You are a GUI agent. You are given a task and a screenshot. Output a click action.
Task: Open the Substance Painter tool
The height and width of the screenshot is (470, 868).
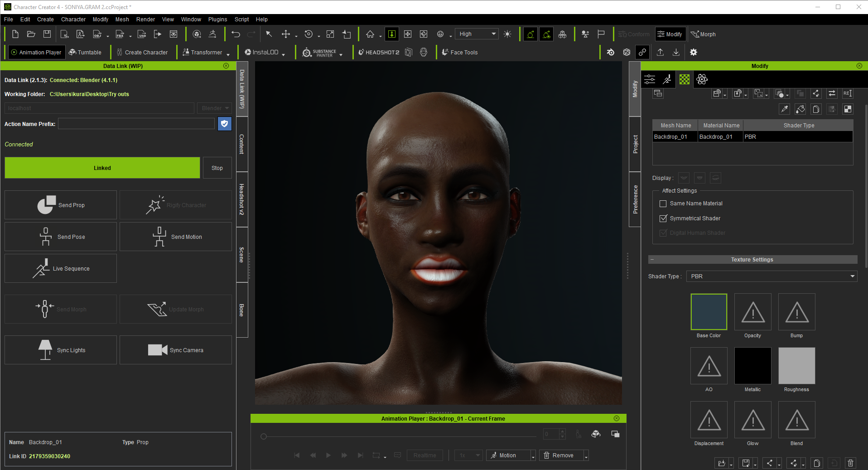tap(319, 52)
